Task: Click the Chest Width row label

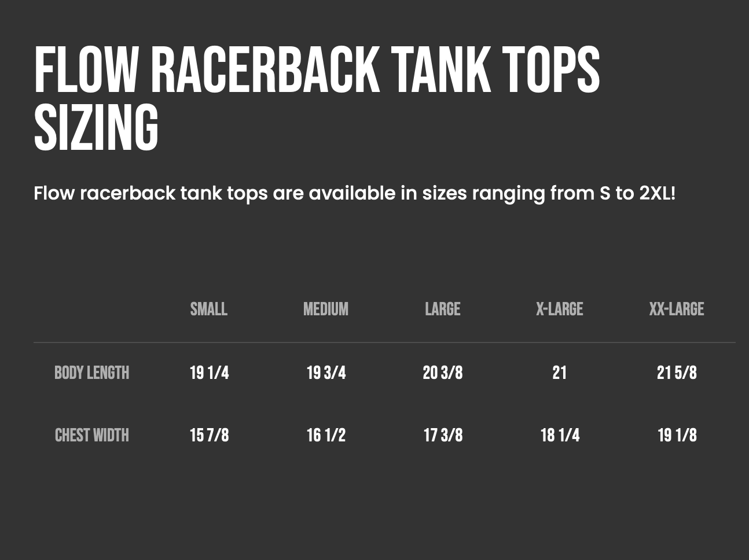Action: click(91, 436)
